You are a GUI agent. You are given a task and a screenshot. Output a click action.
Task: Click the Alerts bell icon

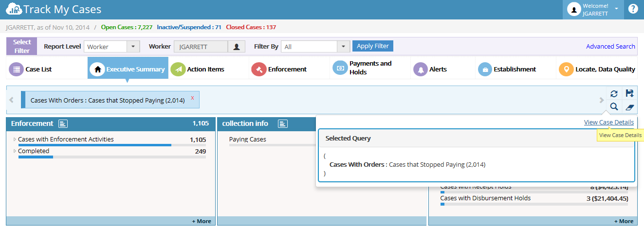click(x=420, y=69)
